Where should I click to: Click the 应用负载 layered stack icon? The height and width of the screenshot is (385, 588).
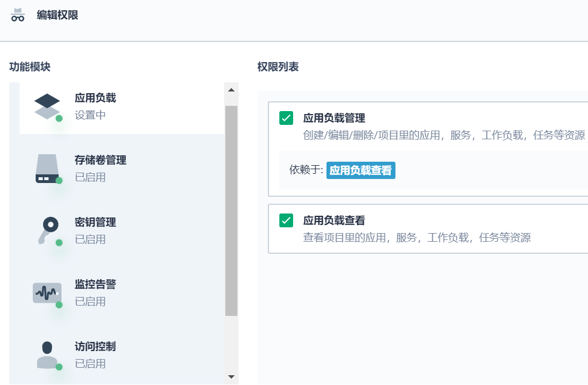pos(47,106)
